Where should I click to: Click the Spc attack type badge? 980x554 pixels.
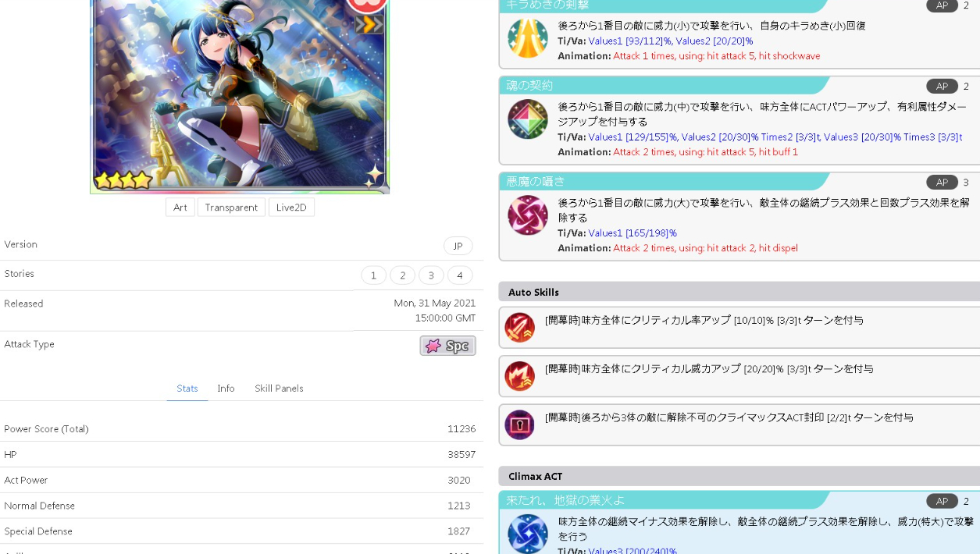[447, 346]
